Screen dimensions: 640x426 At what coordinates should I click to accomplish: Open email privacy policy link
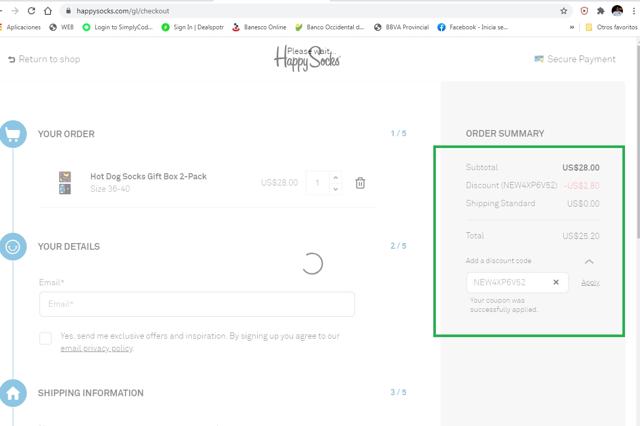[96, 348]
